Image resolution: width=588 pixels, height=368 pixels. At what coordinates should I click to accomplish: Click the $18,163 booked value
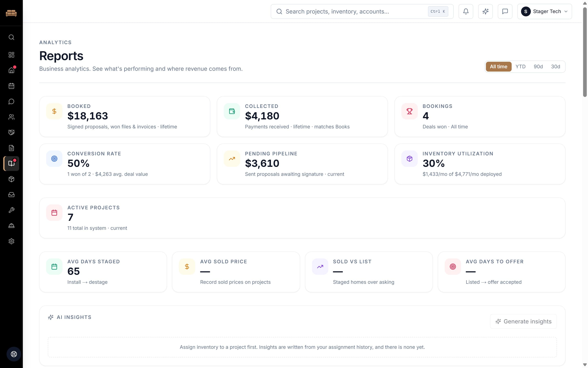(88, 116)
